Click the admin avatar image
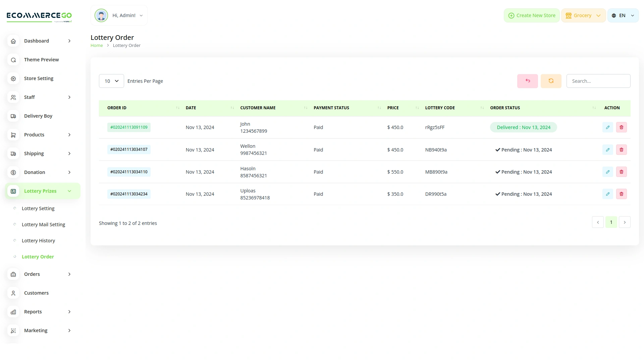Viewport: 644px width, 362px height. click(x=101, y=15)
